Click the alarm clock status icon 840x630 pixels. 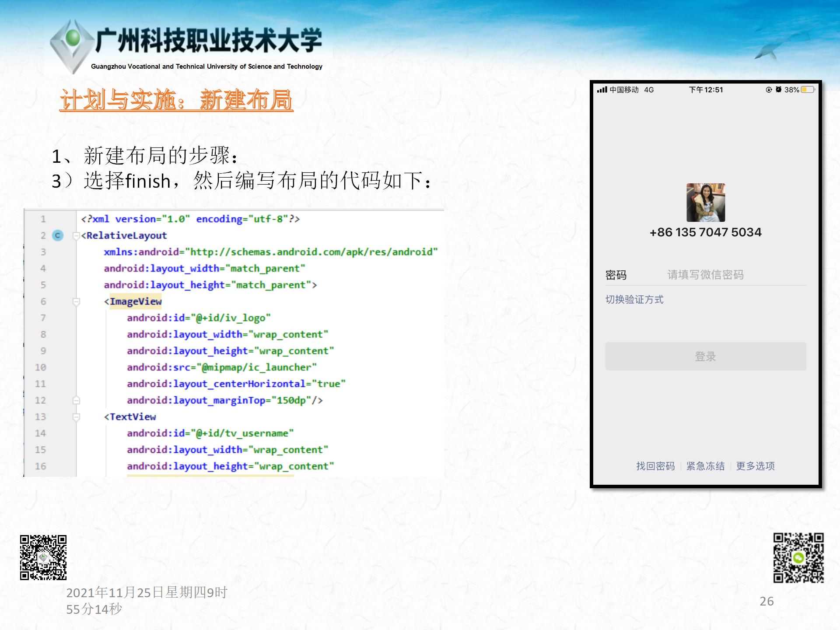pos(778,90)
